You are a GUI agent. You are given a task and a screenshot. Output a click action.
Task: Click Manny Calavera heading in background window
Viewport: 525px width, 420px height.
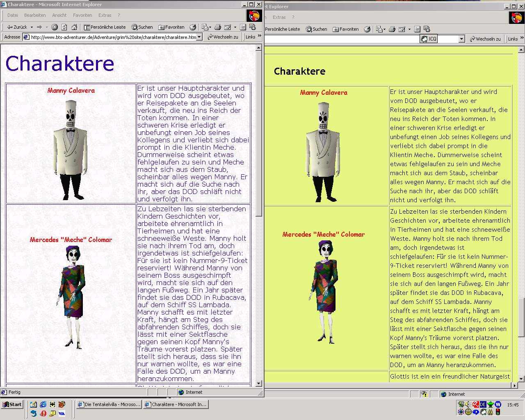click(x=324, y=93)
